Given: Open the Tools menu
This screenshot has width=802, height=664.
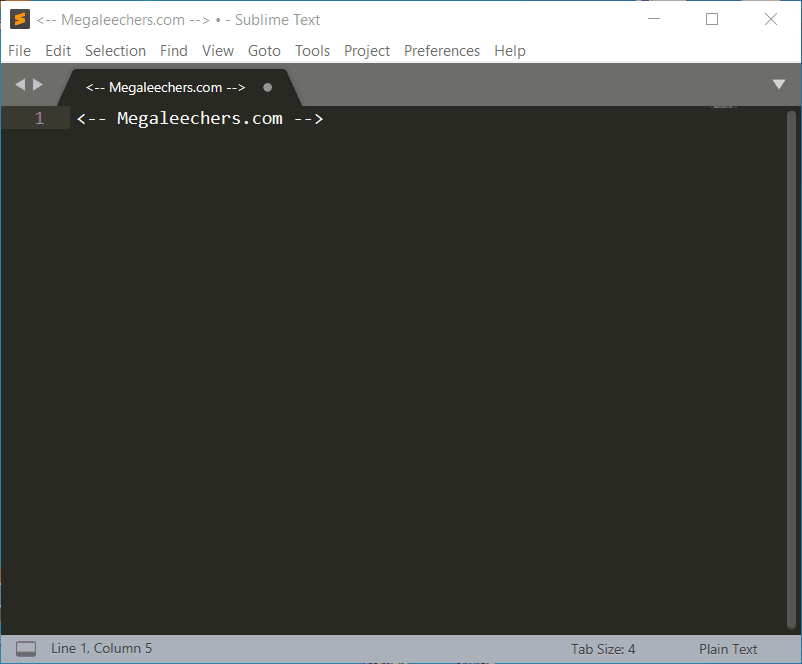Looking at the screenshot, I should 313,51.
